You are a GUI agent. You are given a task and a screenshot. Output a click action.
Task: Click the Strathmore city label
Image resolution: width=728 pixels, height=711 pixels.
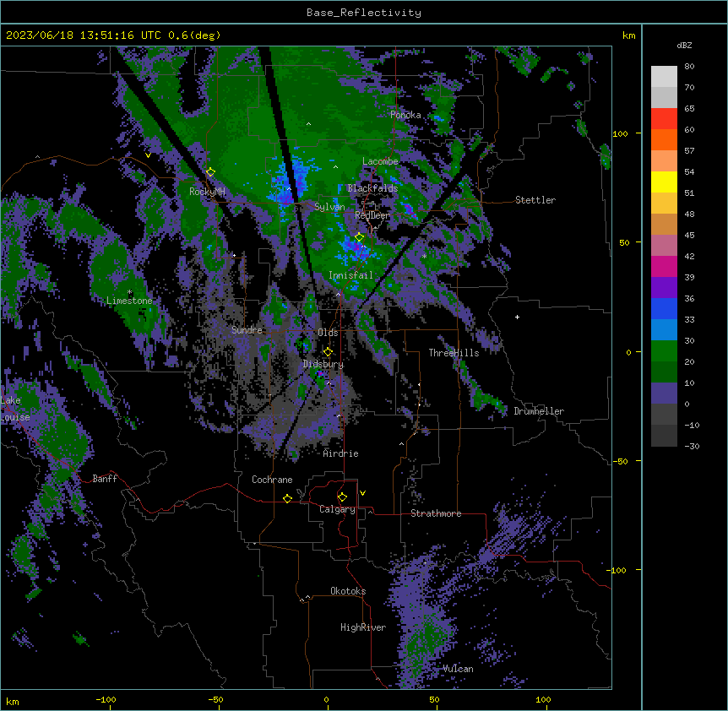pyautogui.click(x=436, y=513)
